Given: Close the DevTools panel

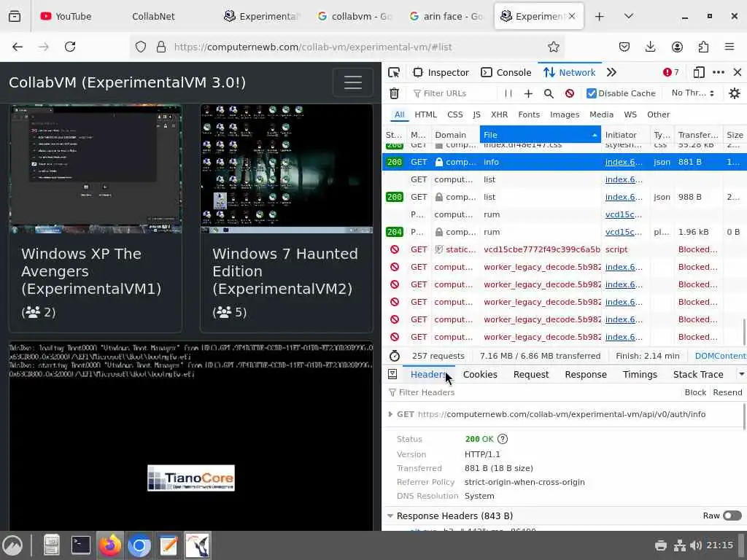Looking at the screenshot, I should click(x=738, y=72).
